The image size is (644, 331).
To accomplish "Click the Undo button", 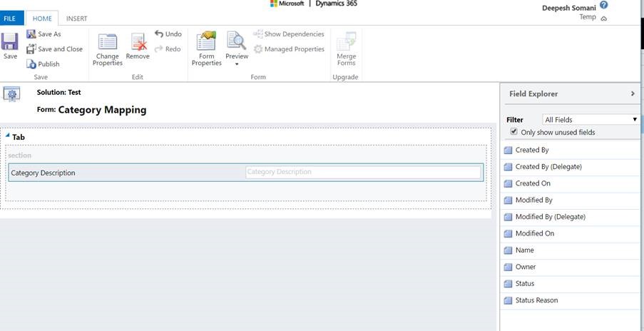I will point(168,34).
